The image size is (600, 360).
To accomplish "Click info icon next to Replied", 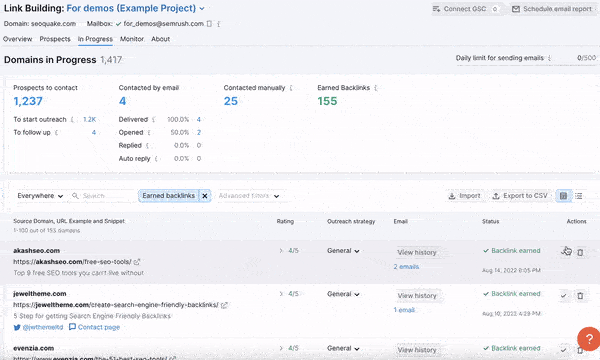I will point(147,146).
